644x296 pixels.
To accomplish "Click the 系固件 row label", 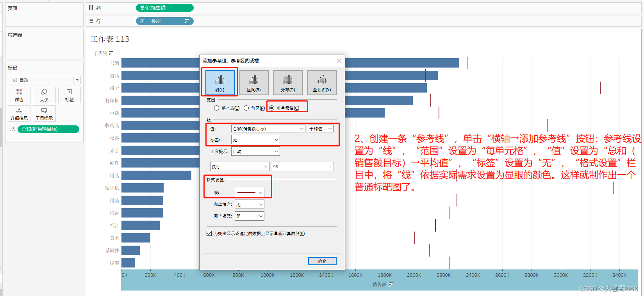I will (x=112, y=250).
